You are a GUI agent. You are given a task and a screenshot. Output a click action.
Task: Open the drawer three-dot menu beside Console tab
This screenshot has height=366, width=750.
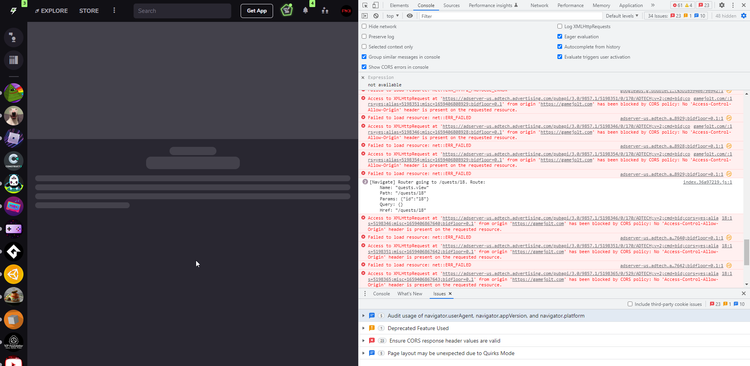point(365,294)
